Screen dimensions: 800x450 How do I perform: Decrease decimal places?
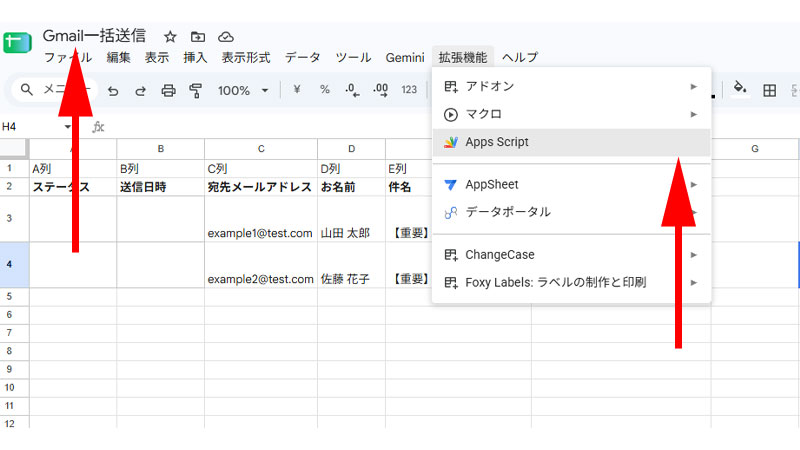tap(352, 90)
